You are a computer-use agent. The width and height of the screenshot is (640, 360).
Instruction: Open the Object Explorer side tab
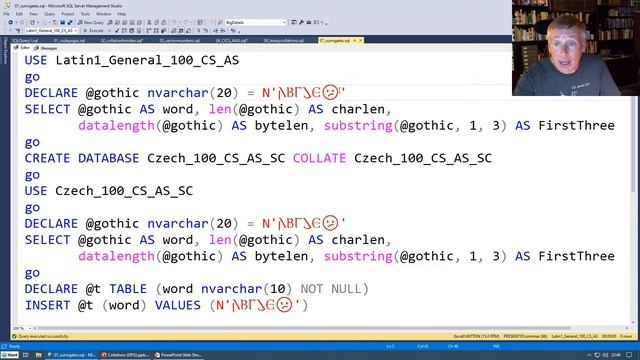5,51
